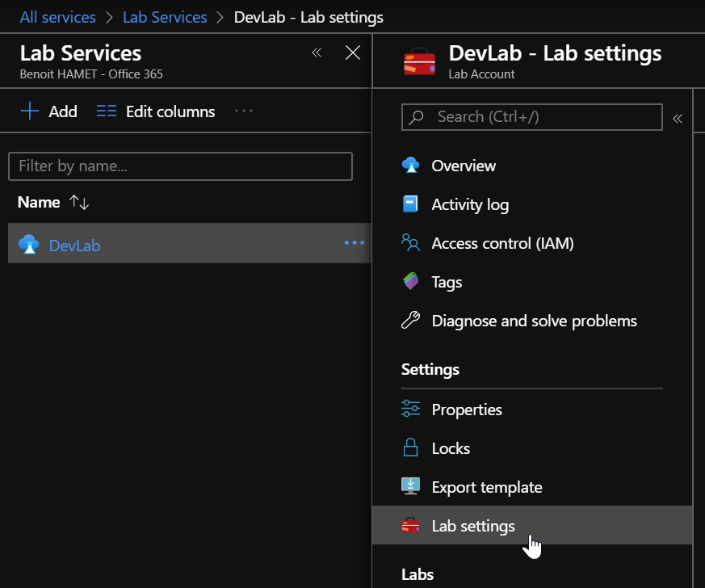Open the DevLab lab account link
This screenshot has height=588, width=705.
pyautogui.click(x=74, y=246)
